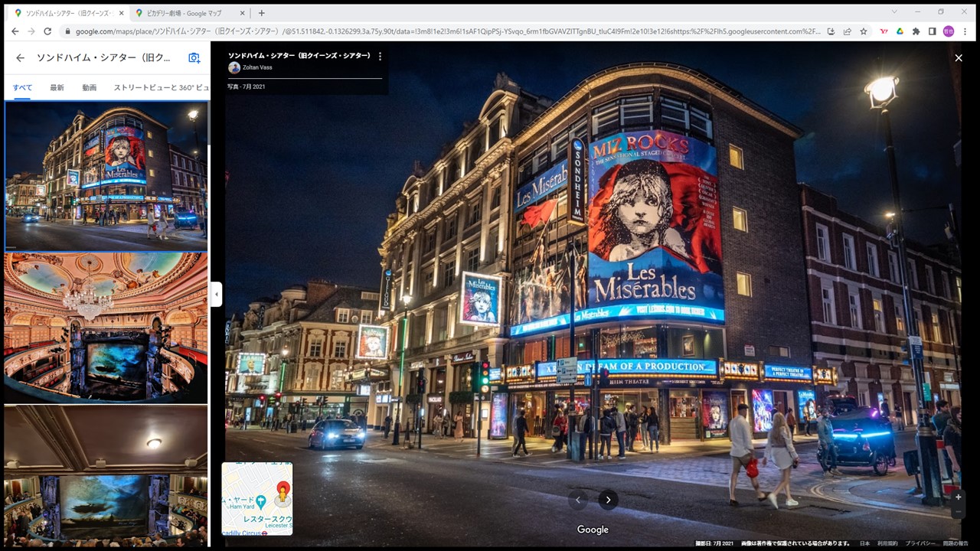Open the mini map thumbnail
The image size is (980, 551).
point(257,498)
